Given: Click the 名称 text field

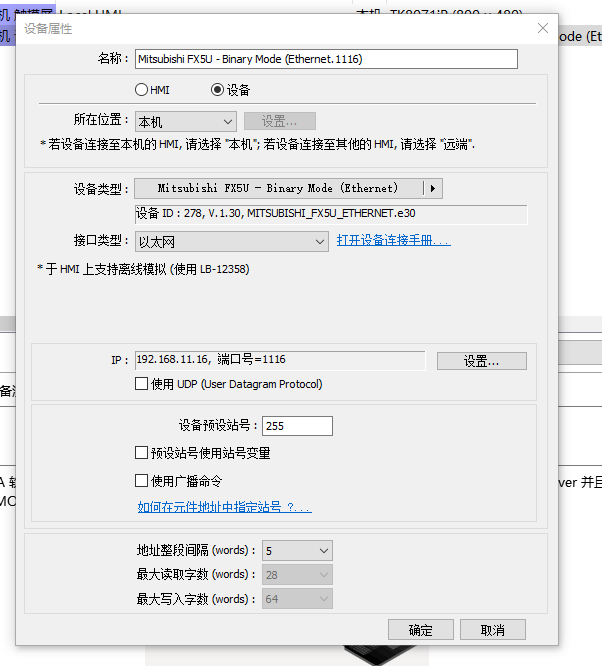Looking at the screenshot, I should (x=326, y=59).
